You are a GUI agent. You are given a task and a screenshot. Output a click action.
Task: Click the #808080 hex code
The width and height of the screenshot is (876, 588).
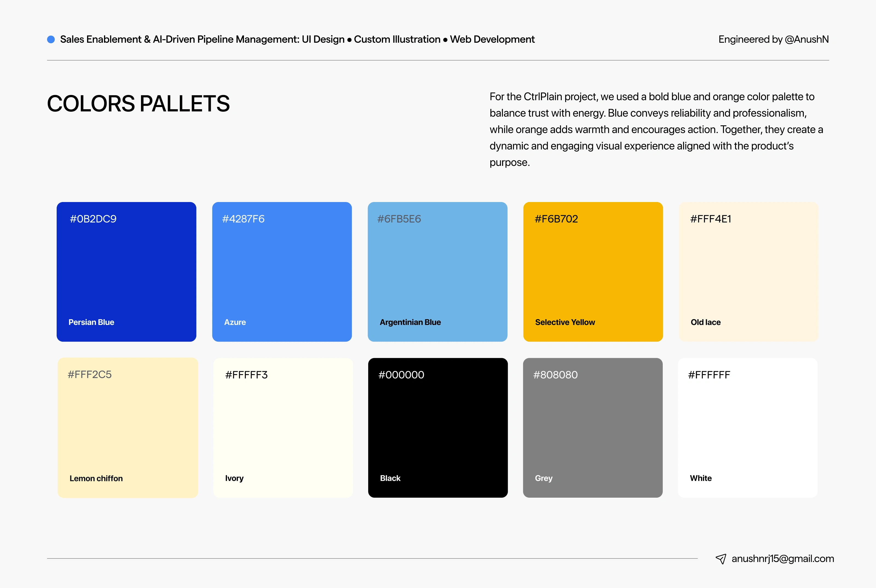(x=555, y=375)
